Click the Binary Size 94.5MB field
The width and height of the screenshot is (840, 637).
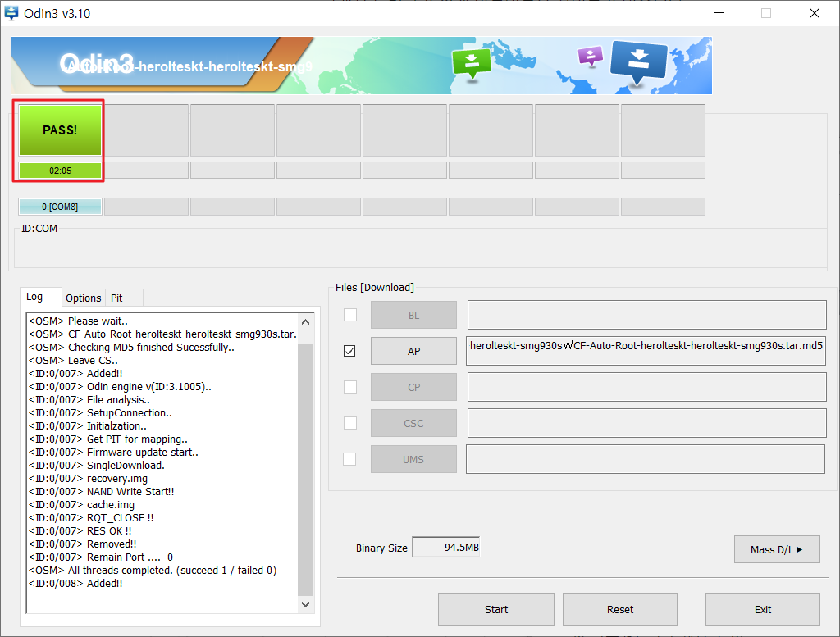(x=446, y=547)
